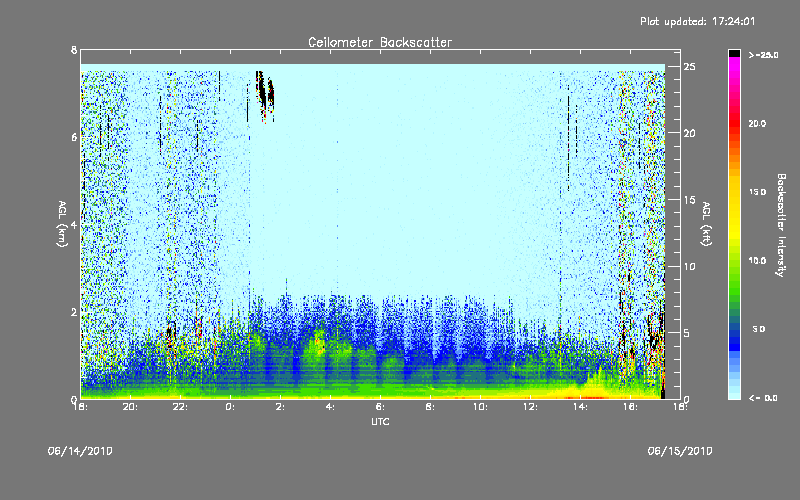Click the '4:' x-axis time tick
Viewport: 800px width, 500px height.
point(330,407)
